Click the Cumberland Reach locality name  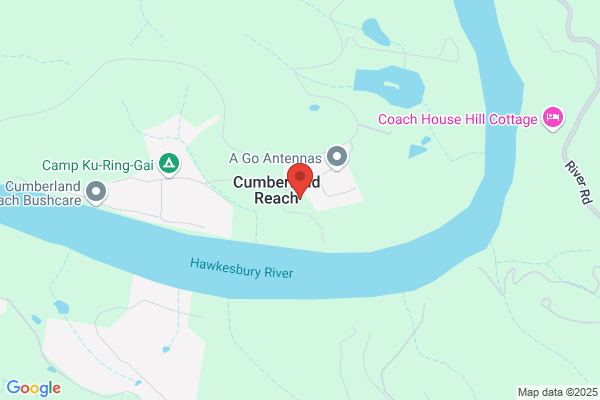[x=277, y=190]
